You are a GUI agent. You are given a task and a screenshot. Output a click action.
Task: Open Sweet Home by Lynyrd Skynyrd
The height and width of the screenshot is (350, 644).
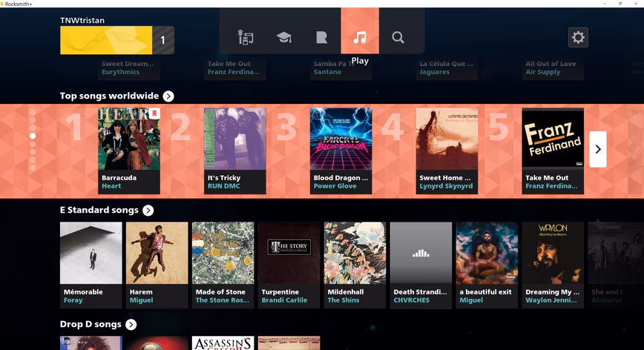447,151
